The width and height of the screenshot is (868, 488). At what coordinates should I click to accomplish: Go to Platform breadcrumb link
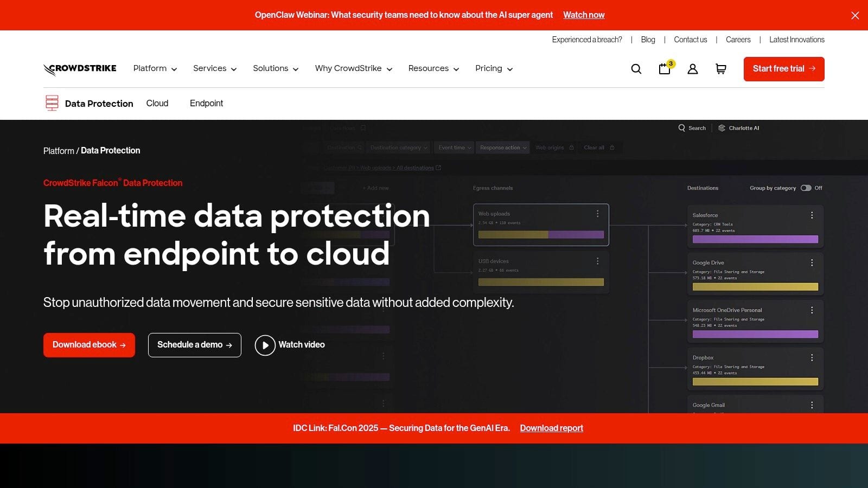coord(59,151)
